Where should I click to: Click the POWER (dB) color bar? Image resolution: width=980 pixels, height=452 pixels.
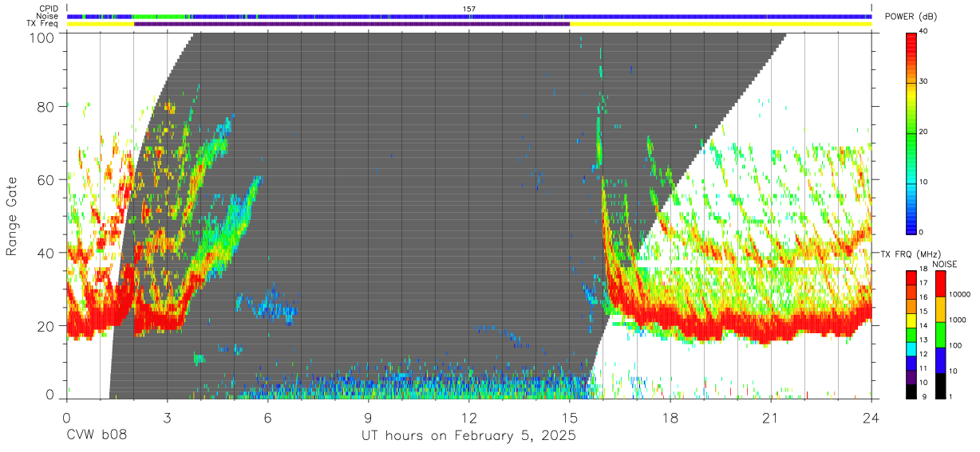tap(911, 132)
